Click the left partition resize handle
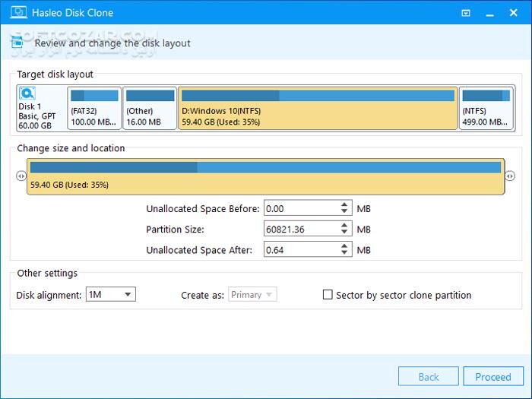Screen dimensions: 532x399 click(x=21, y=176)
